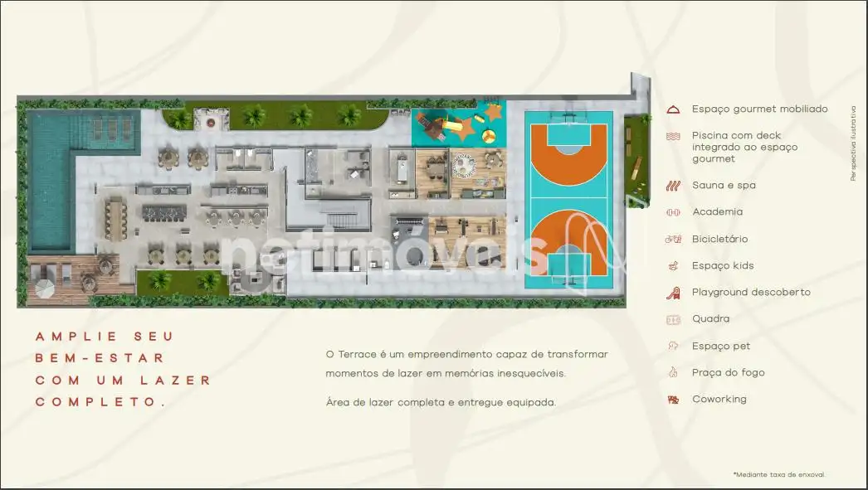
Task: Click the 'Amplie seu bem-estar' red heading
Action: pos(124,369)
